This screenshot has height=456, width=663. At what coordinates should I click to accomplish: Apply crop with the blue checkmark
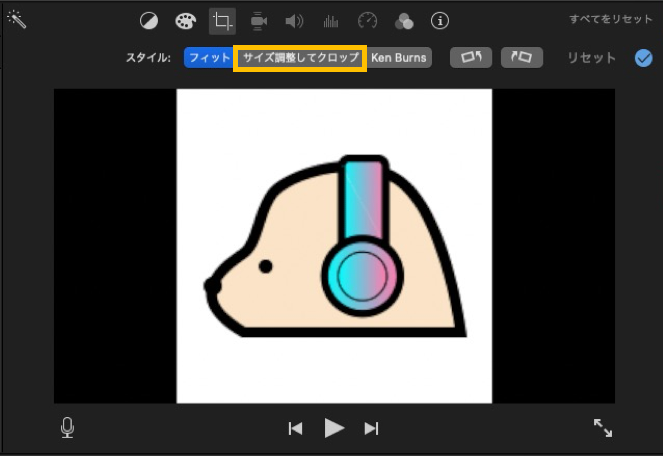pyautogui.click(x=643, y=58)
